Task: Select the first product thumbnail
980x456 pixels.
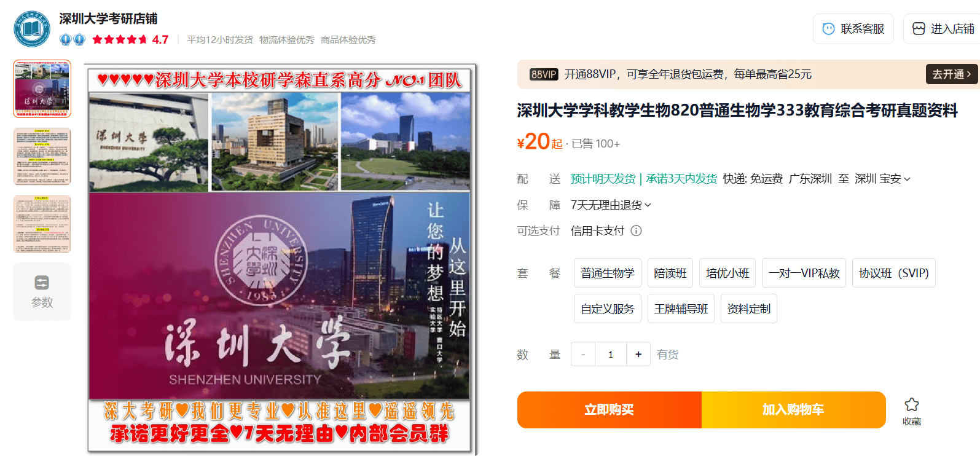Action: pyautogui.click(x=42, y=88)
